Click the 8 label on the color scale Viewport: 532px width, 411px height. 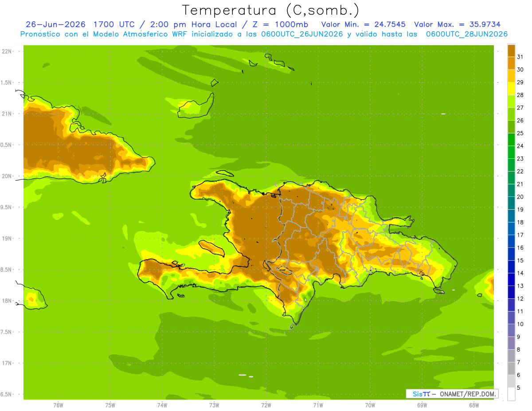519,349
